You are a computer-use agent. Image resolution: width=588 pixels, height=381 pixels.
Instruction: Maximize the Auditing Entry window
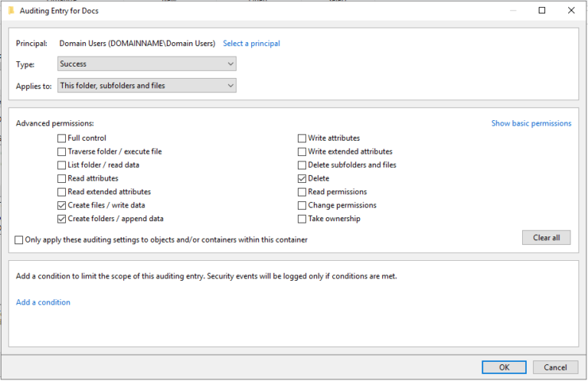(542, 11)
